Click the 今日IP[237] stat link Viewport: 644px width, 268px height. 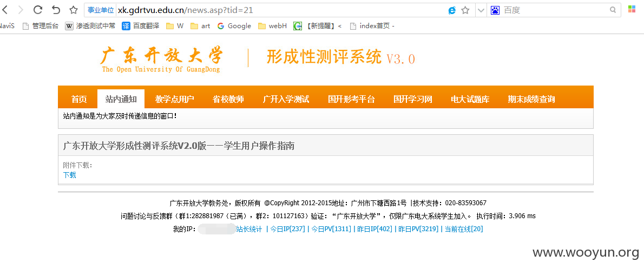287,229
